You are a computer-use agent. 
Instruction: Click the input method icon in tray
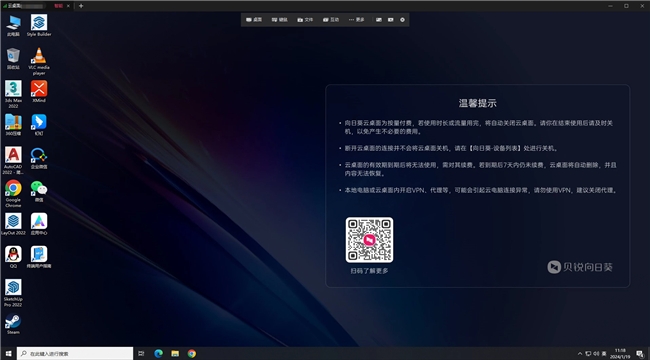coord(604,354)
